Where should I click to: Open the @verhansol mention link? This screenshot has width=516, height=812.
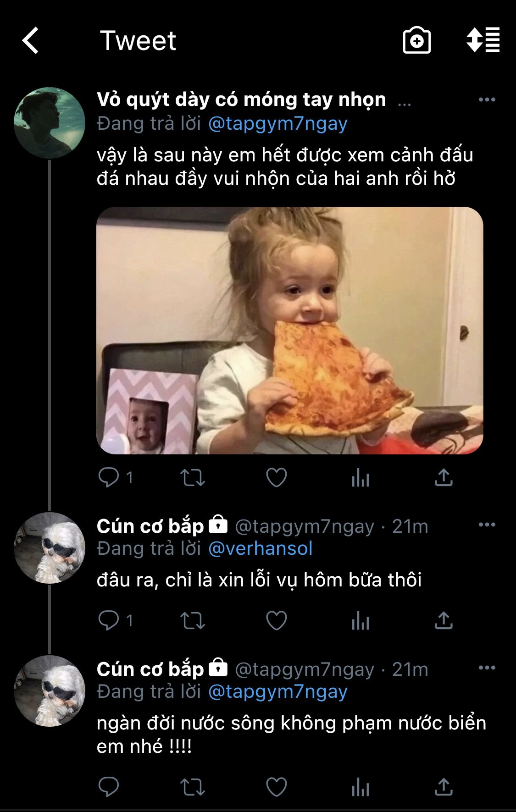click(x=261, y=548)
